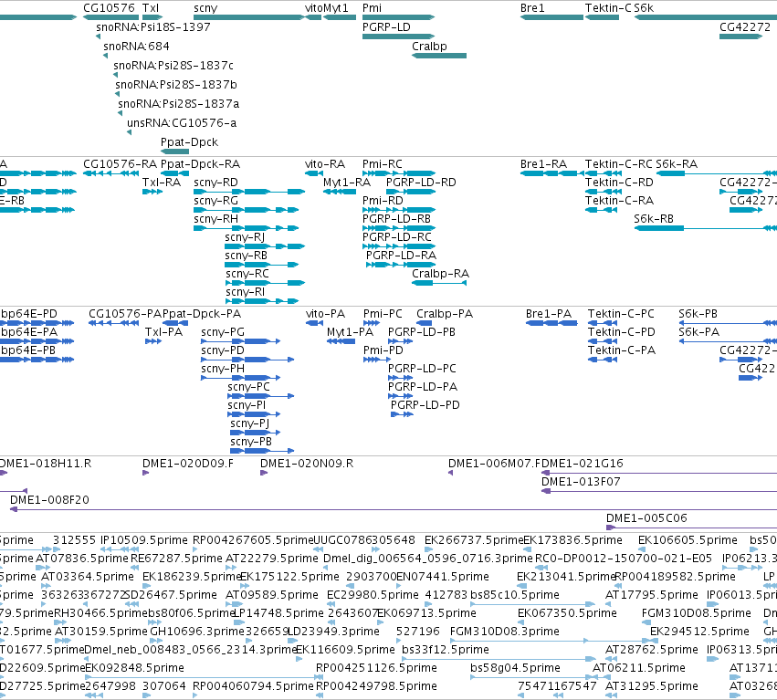Click the PGRP-LD-RA transcript
The height and width of the screenshot is (700, 777).
pos(401,265)
